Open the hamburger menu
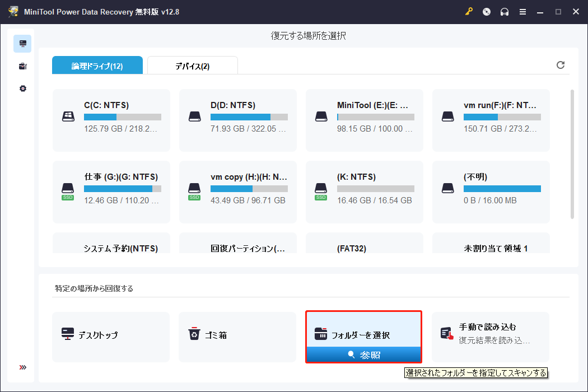This screenshot has height=392, width=588. pyautogui.click(x=522, y=11)
